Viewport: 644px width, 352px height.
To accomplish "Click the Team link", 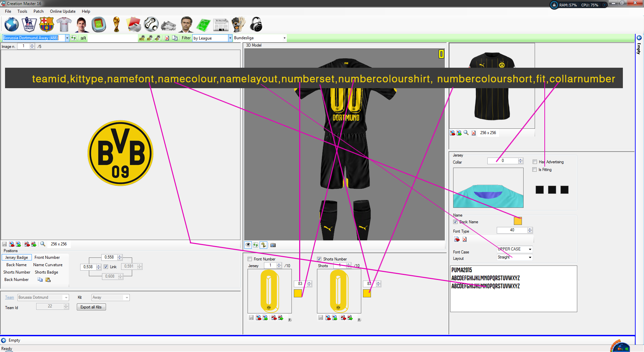I will (x=9, y=297).
